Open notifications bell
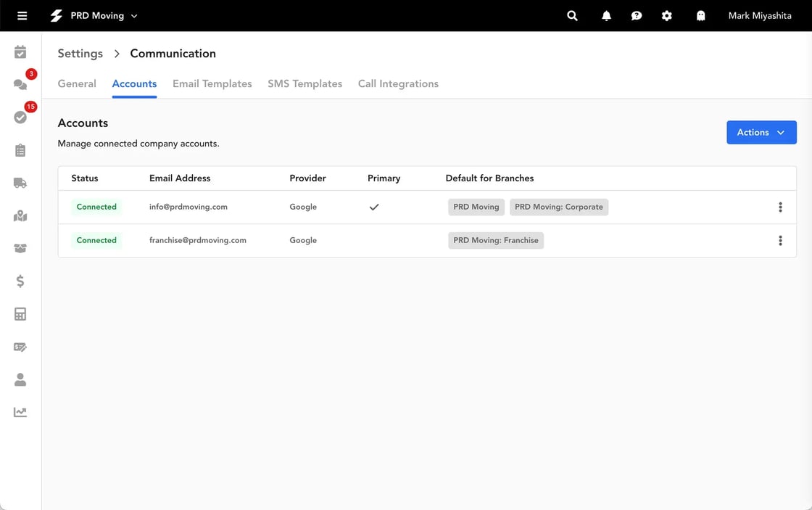The image size is (812, 510). point(606,15)
